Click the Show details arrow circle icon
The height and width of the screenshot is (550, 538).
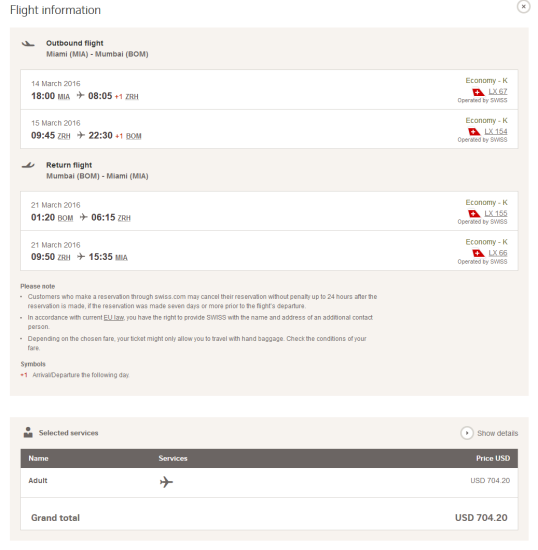pos(467,433)
